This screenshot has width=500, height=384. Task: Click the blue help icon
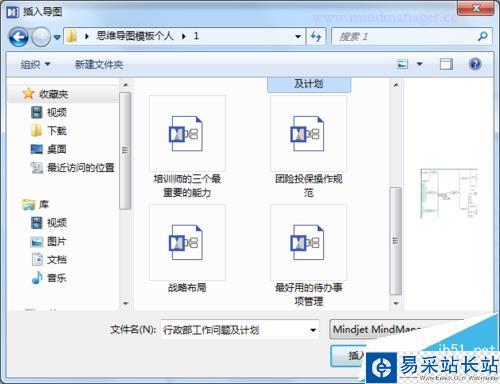(x=475, y=64)
